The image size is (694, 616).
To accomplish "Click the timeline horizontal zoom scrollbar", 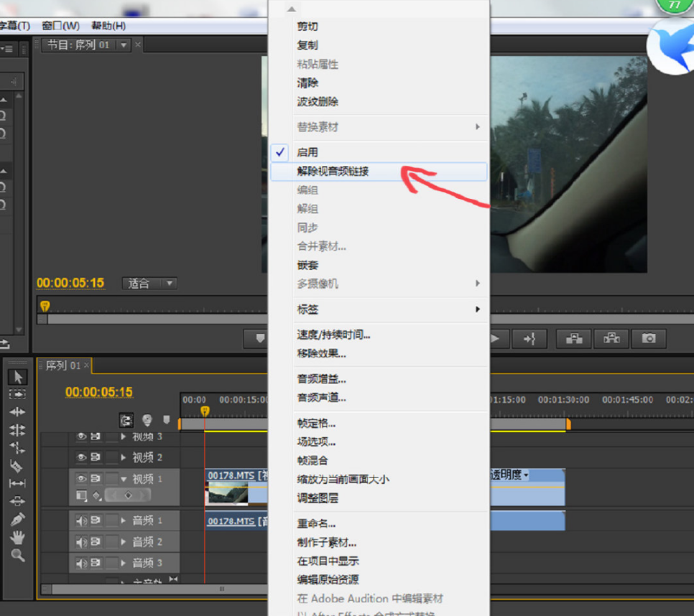I will coord(144,589).
